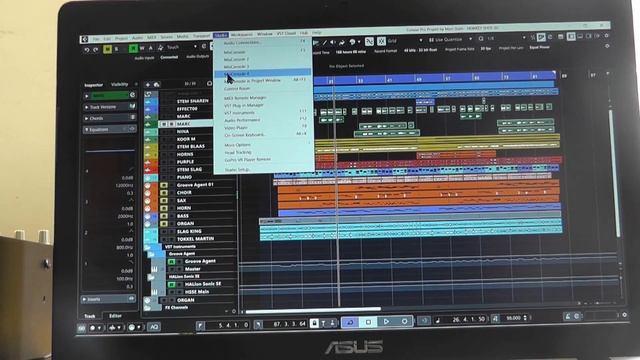Select the NINA track
Image resolution: width=640 pixels, height=360 pixels.
[x=183, y=131]
